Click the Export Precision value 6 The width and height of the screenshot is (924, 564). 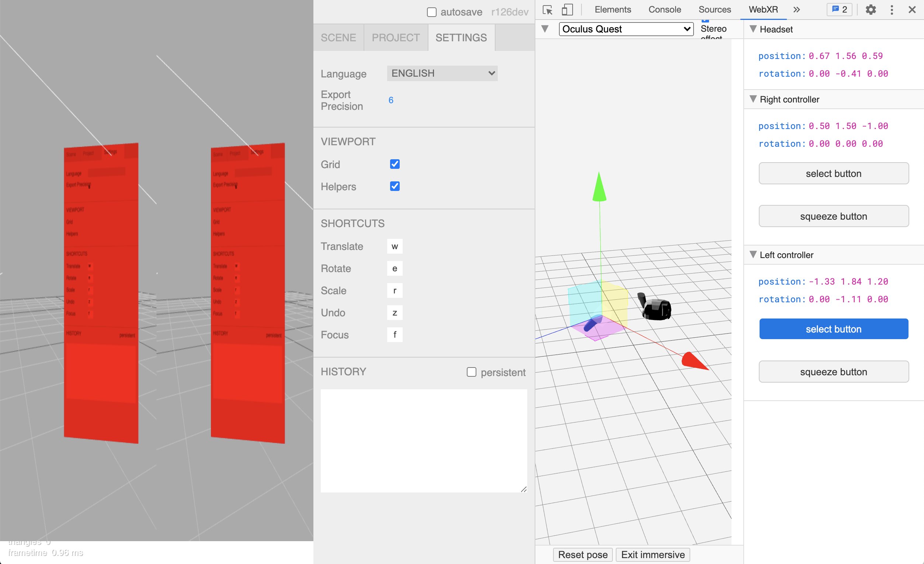pyautogui.click(x=391, y=100)
